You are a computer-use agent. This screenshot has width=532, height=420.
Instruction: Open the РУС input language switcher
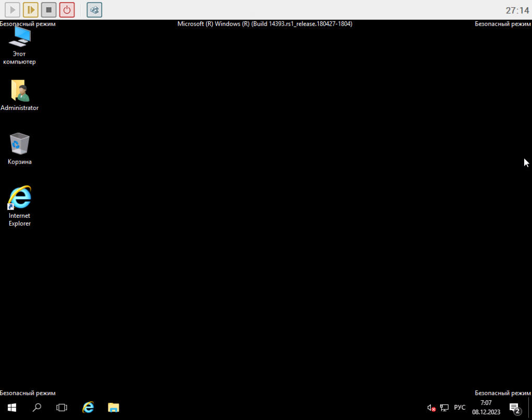[x=460, y=407]
